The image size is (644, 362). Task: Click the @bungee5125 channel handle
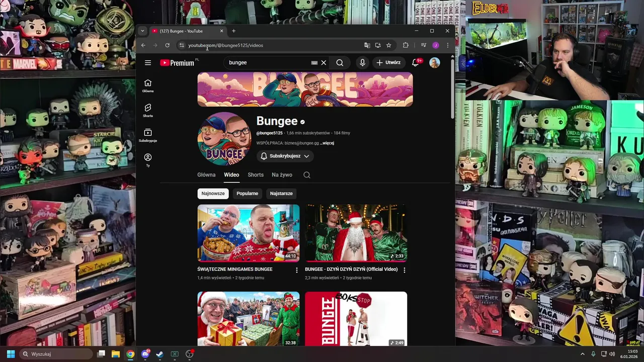270,133
